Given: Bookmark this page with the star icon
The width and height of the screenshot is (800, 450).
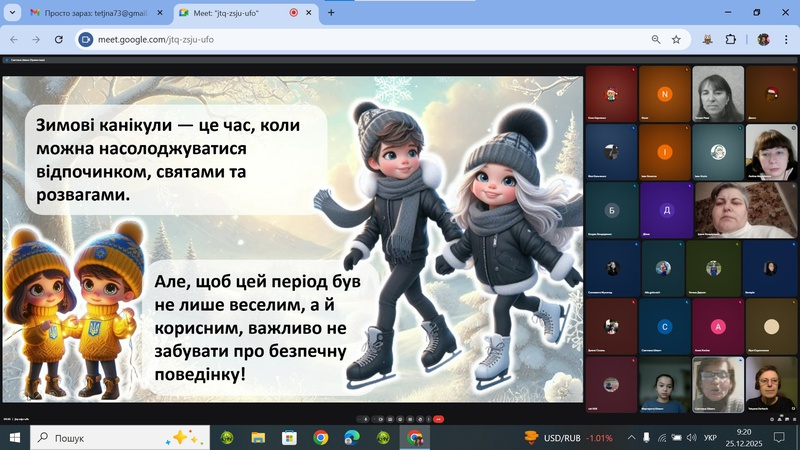Looking at the screenshot, I should pos(676,40).
